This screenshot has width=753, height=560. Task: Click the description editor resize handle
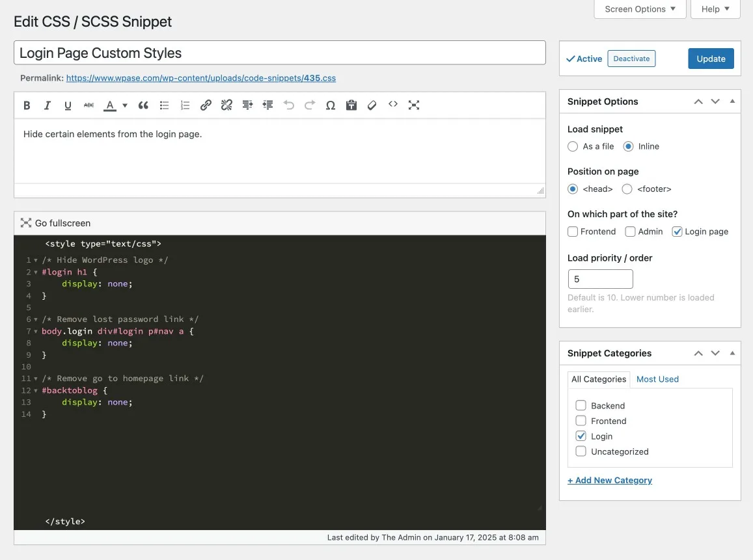[x=540, y=191]
